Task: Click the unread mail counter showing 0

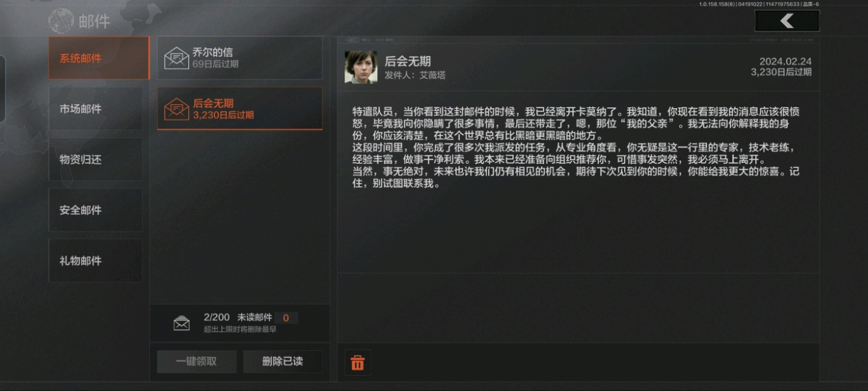Action: point(286,318)
